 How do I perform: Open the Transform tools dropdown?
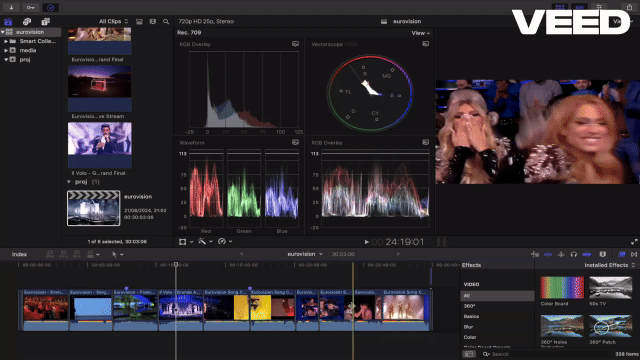click(x=185, y=242)
